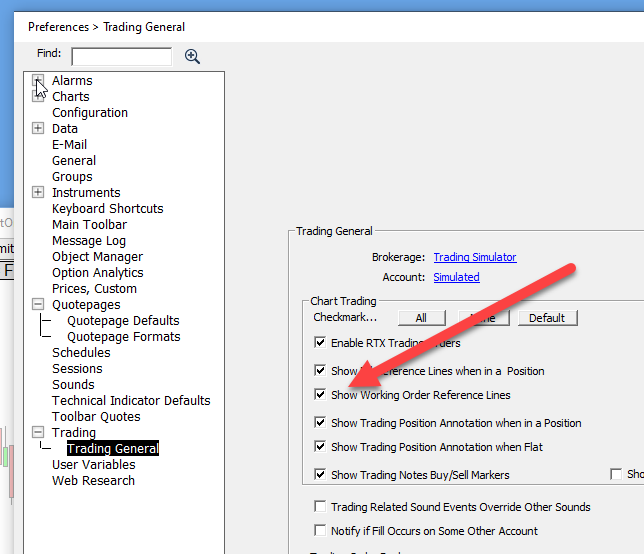This screenshot has height=554, width=644.
Task: Toggle Enable RTX Trading Orders checkbox
Action: coord(320,343)
